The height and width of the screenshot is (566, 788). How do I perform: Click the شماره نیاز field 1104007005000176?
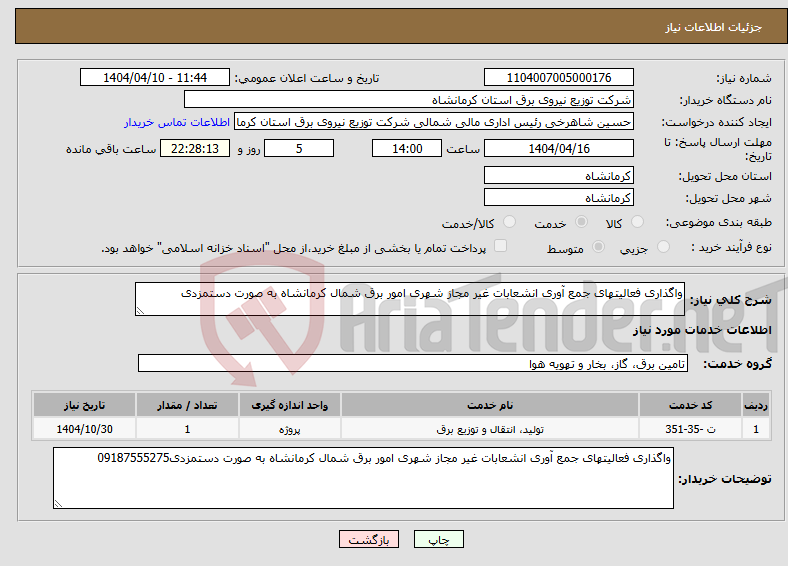[x=558, y=77]
